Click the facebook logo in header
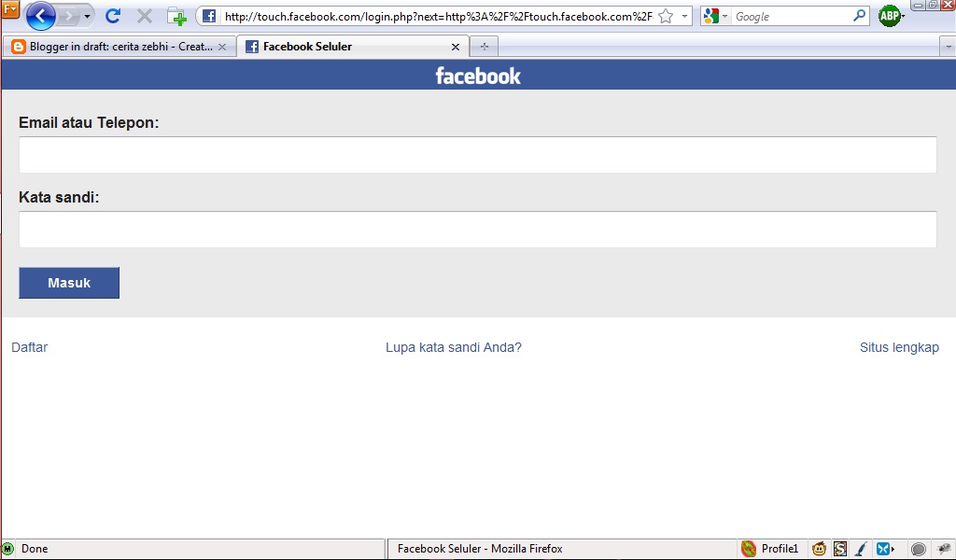The width and height of the screenshot is (956, 560). (x=478, y=77)
